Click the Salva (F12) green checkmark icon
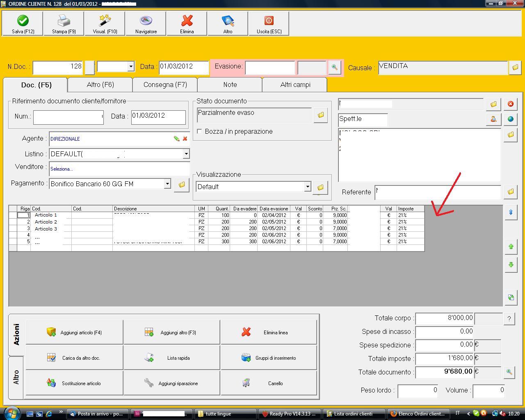Screen dimensions: 525x420 [x=23, y=21]
